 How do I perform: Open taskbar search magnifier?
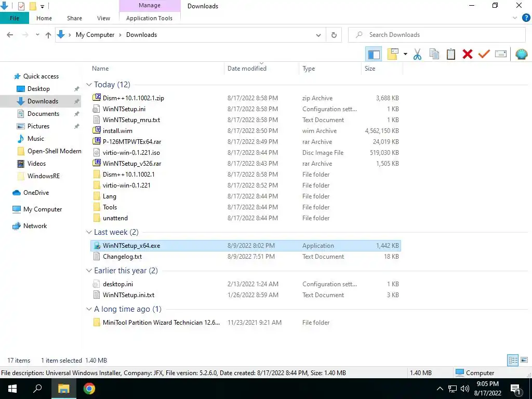click(x=37, y=389)
